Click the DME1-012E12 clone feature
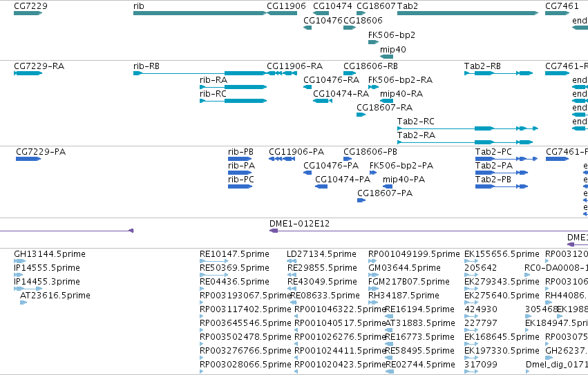Viewport: 588px width, 375px height. (x=428, y=231)
